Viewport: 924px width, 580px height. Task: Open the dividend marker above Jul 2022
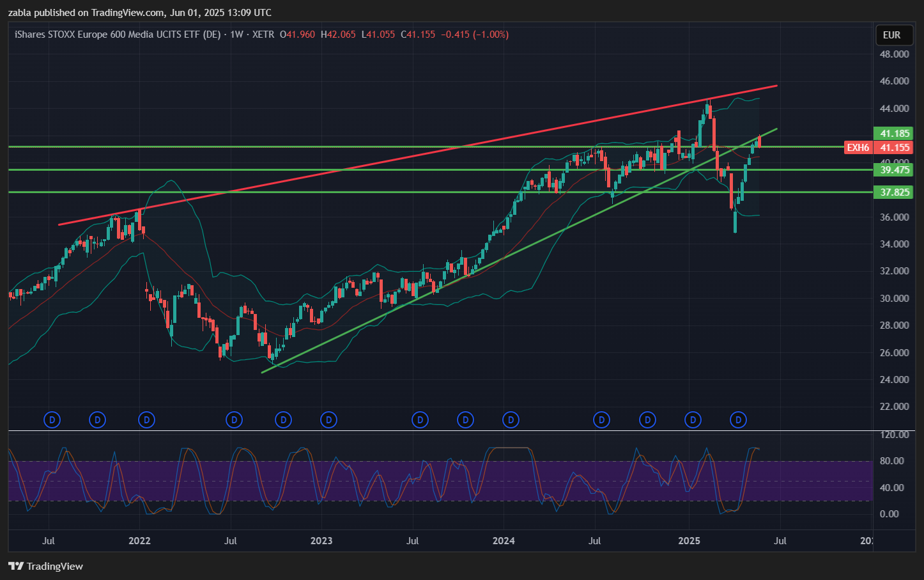[235, 420]
